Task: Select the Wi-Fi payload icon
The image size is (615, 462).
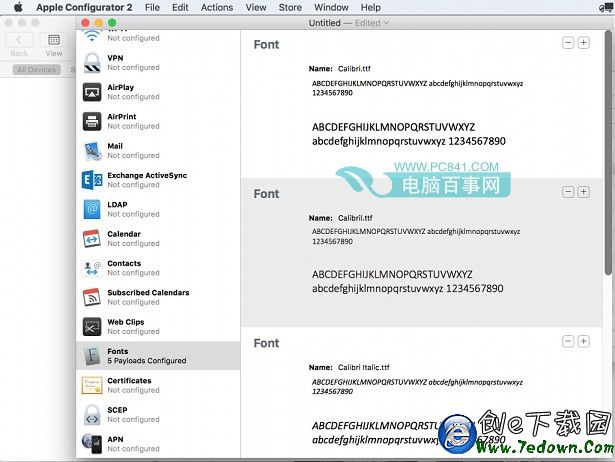Action: click(92, 36)
